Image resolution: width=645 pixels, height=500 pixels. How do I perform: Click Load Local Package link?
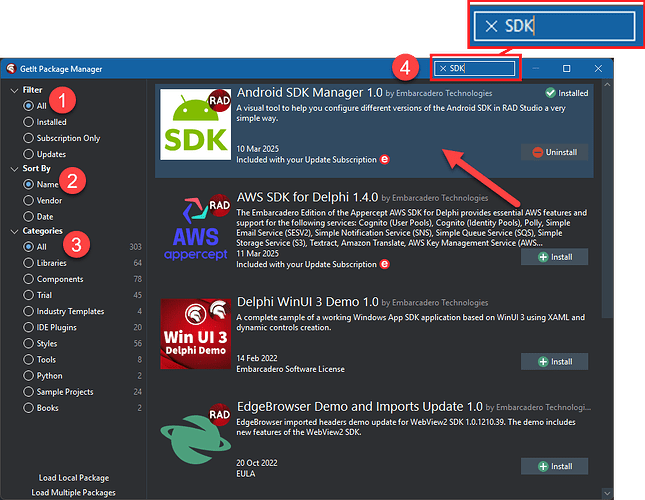(x=74, y=478)
